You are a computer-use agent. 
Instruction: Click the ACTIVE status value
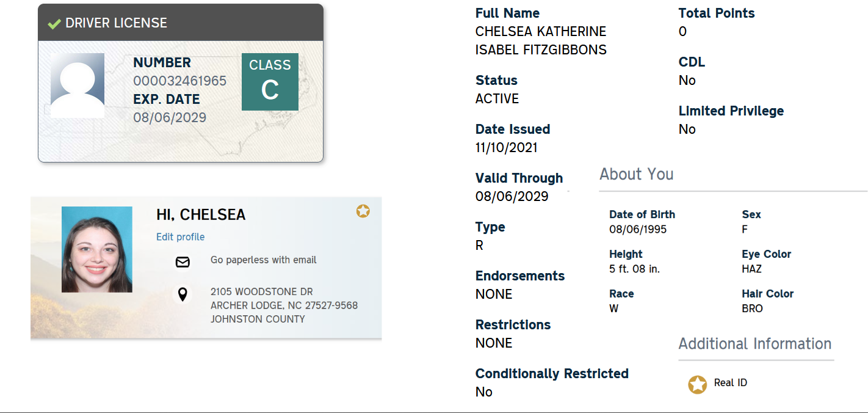pyautogui.click(x=497, y=99)
